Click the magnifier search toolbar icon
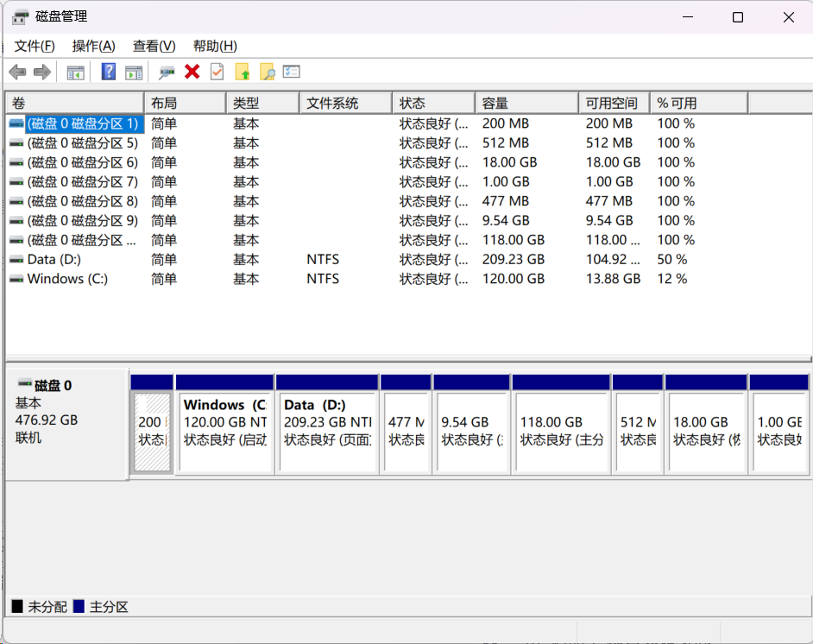813x644 pixels. [x=268, y=73]
